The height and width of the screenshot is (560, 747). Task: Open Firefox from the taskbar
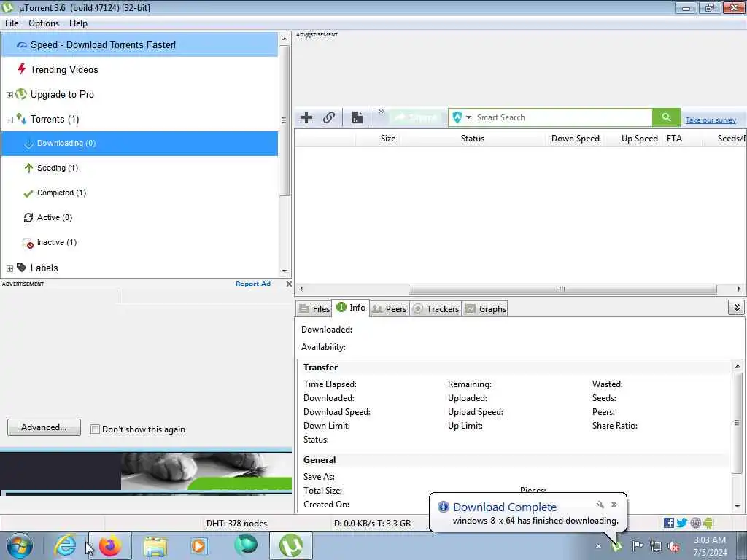coord(110,545)
